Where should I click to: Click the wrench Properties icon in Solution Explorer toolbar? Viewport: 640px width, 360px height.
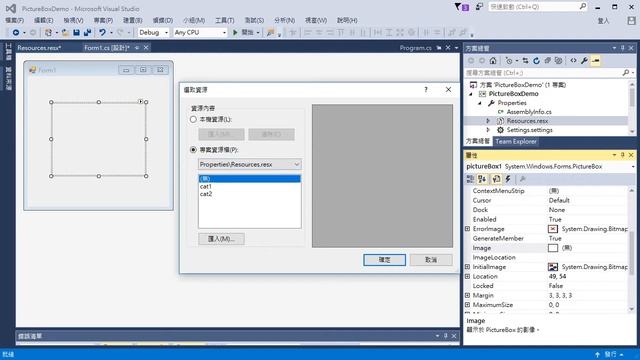click(584, 61)
